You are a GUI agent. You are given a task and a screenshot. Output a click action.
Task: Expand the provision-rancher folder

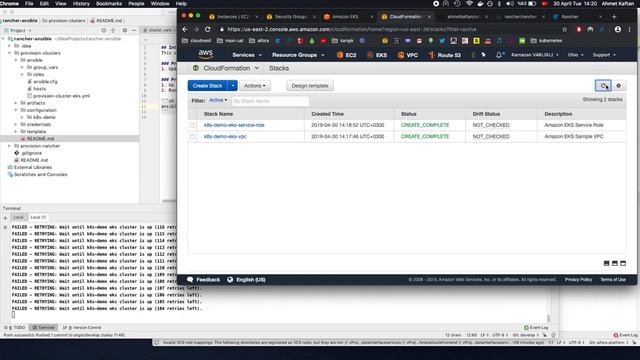point(10,146)
